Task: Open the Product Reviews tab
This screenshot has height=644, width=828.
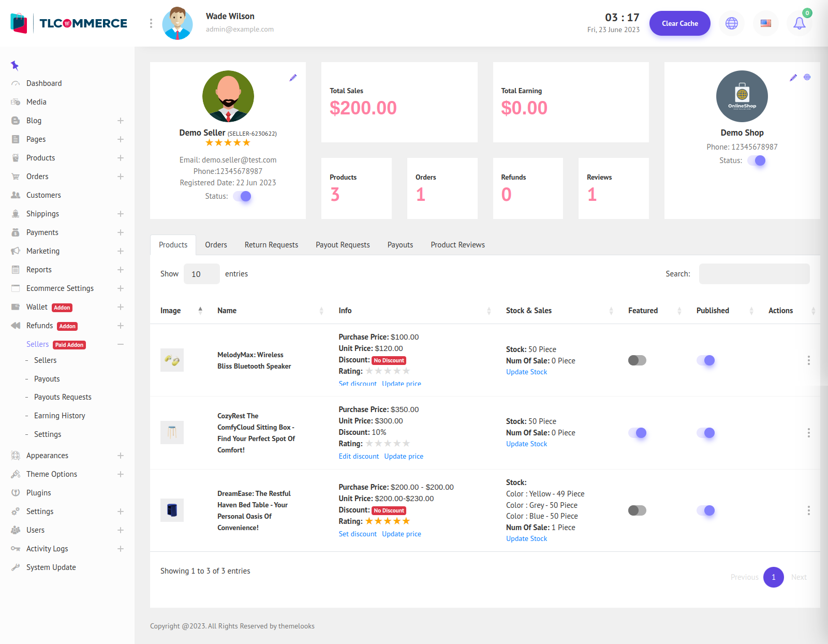Action: pos(457,245)
